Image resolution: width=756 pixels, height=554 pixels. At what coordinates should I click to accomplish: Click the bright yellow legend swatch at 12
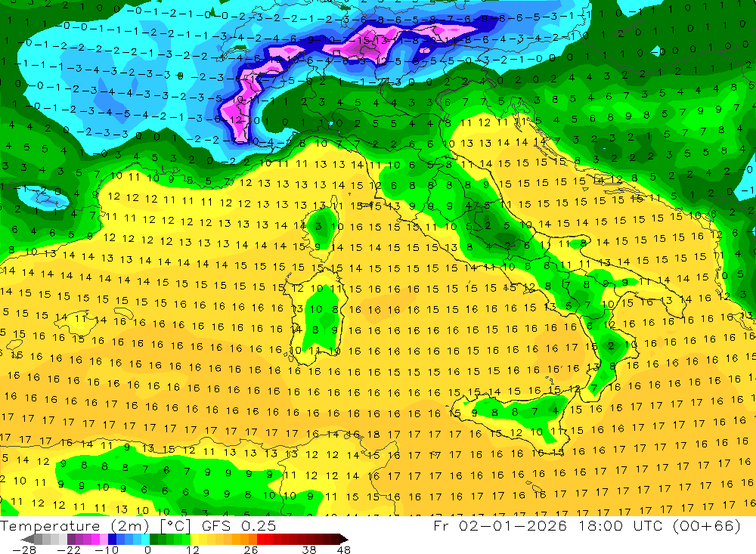(195, 539)
